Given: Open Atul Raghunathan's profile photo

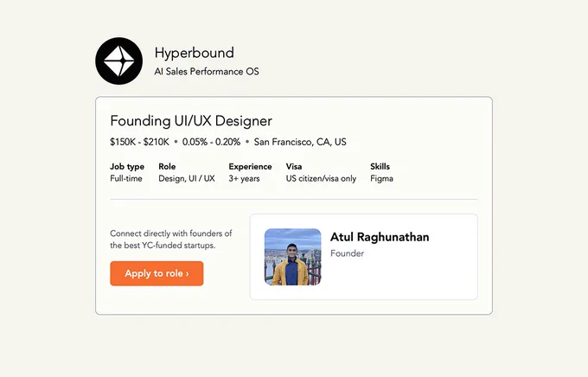Looking at the screenshot, I should coord(293,257).
